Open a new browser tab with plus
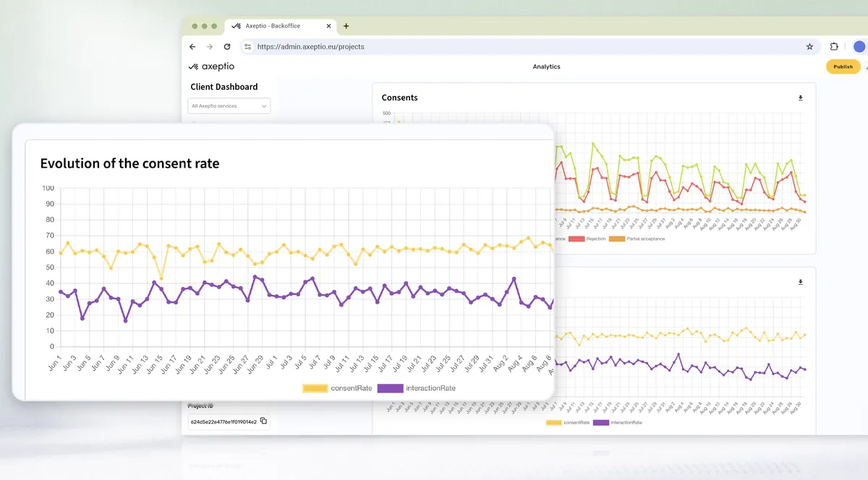This screenshot has height=480, width=868. coord(346,26)
